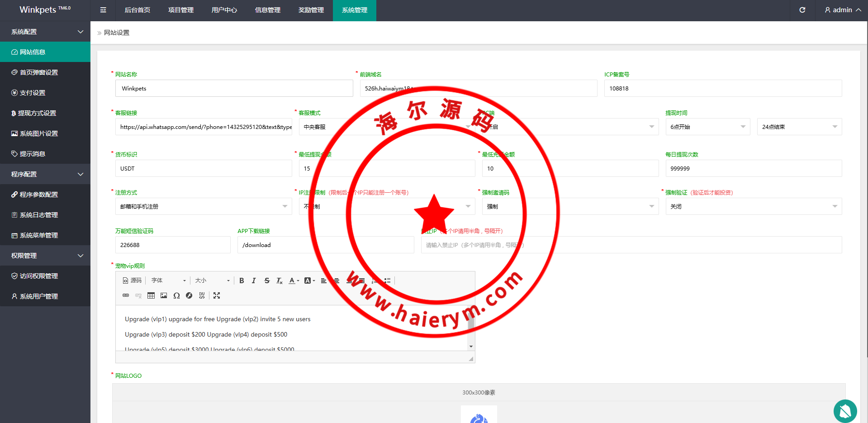Screen dimensions: 868x423
Task: Open the 6点开始 withdrawal start time dropdown
Action: (x=707, y=127)
